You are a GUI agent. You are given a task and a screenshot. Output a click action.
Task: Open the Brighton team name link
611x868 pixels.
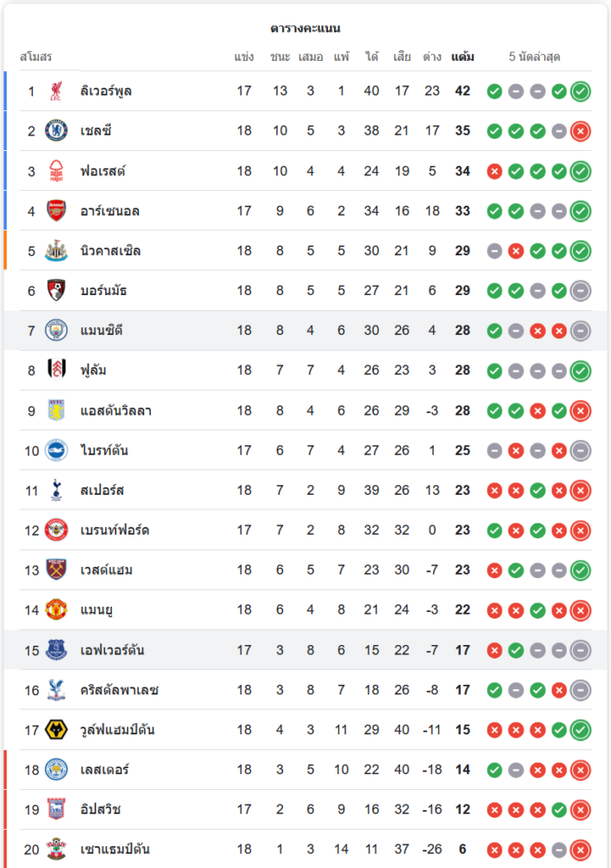[x=104, y=450]
